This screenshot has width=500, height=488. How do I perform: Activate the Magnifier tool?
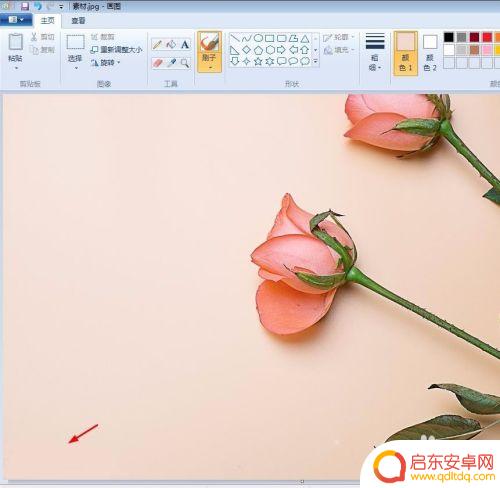pyautogui.click(x=185, y=63)
